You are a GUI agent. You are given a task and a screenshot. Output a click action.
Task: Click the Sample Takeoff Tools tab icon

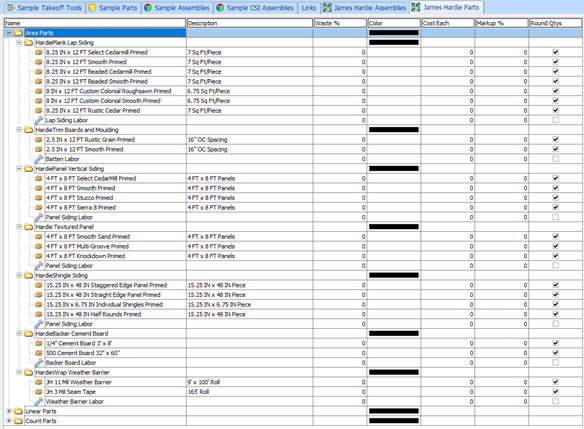tap(11, 7)
